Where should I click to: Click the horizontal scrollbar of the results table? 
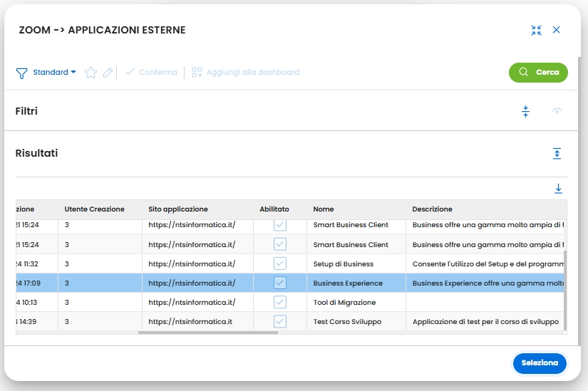click(x=207, y=332)
